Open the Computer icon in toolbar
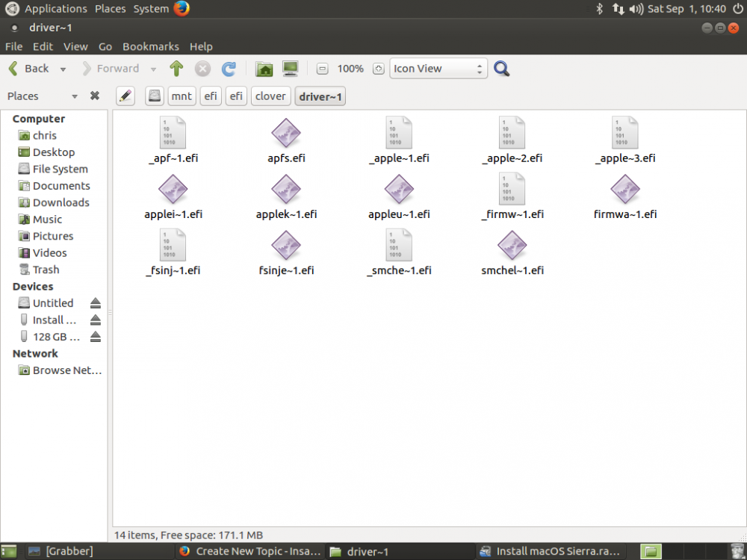 [x=290, y=69]
